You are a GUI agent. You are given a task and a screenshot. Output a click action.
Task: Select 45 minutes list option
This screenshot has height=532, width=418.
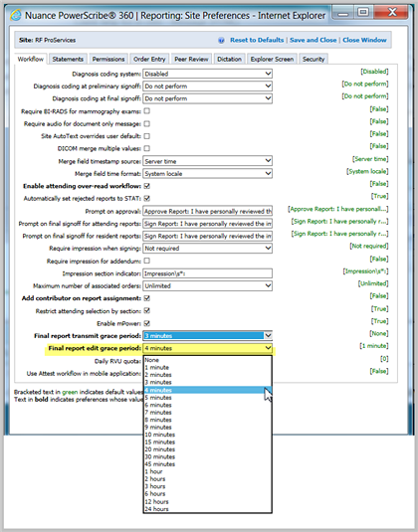pos(207,464)
